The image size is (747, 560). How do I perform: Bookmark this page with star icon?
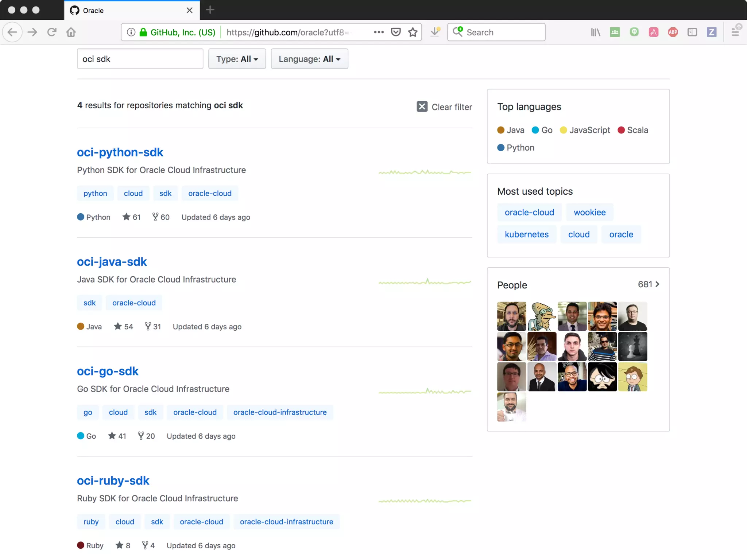[413, 32]
